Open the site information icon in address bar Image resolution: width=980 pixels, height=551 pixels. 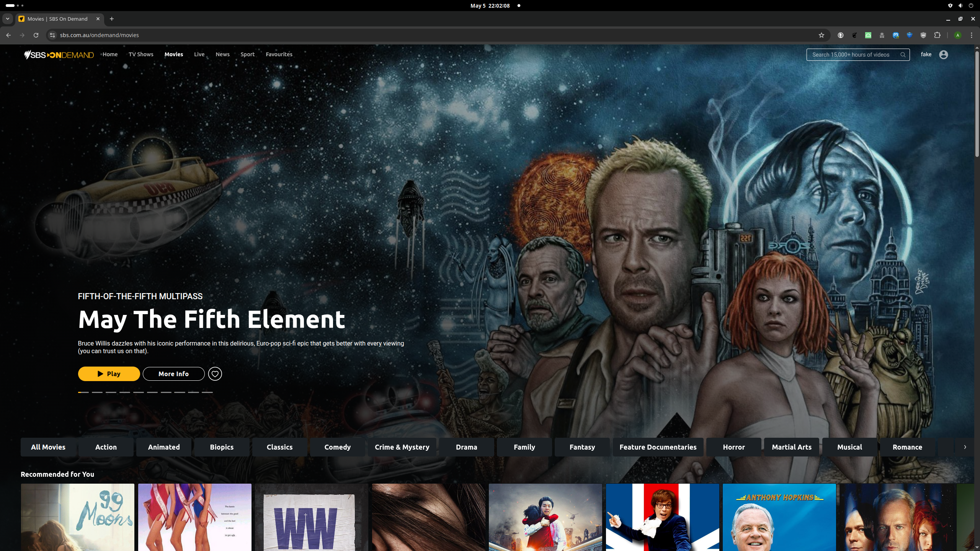pyautogui.click(x=52, y=35)
